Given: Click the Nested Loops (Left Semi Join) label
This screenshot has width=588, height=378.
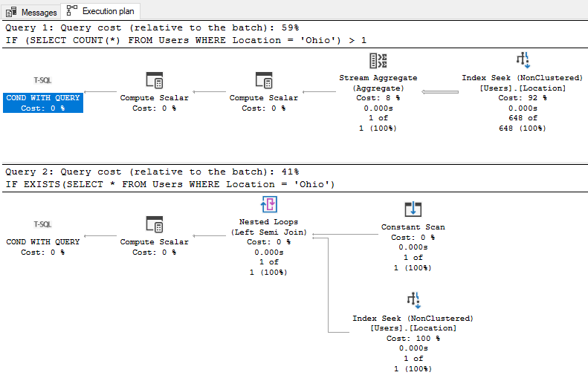Looking at the screenshot, I should coord(269,227).
